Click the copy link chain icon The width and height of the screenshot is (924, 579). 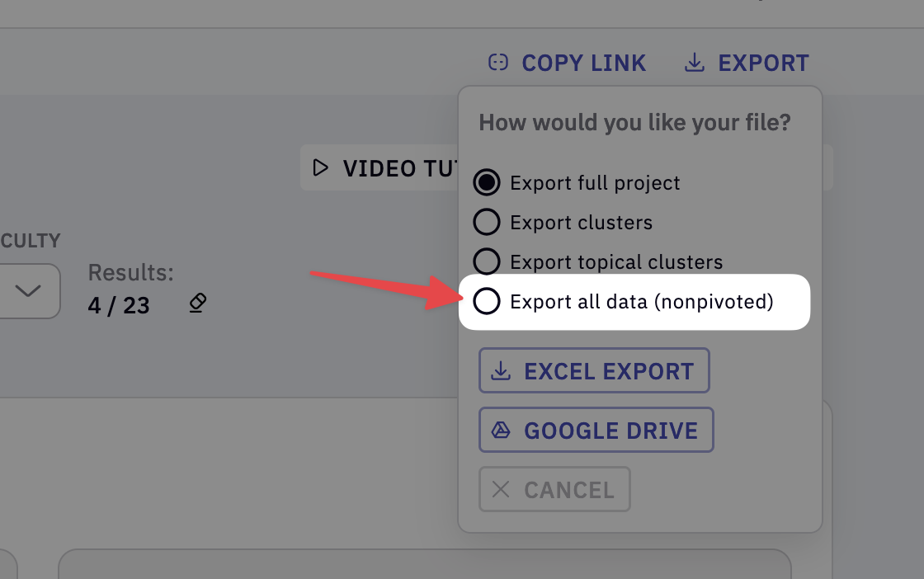pos(498,62)
